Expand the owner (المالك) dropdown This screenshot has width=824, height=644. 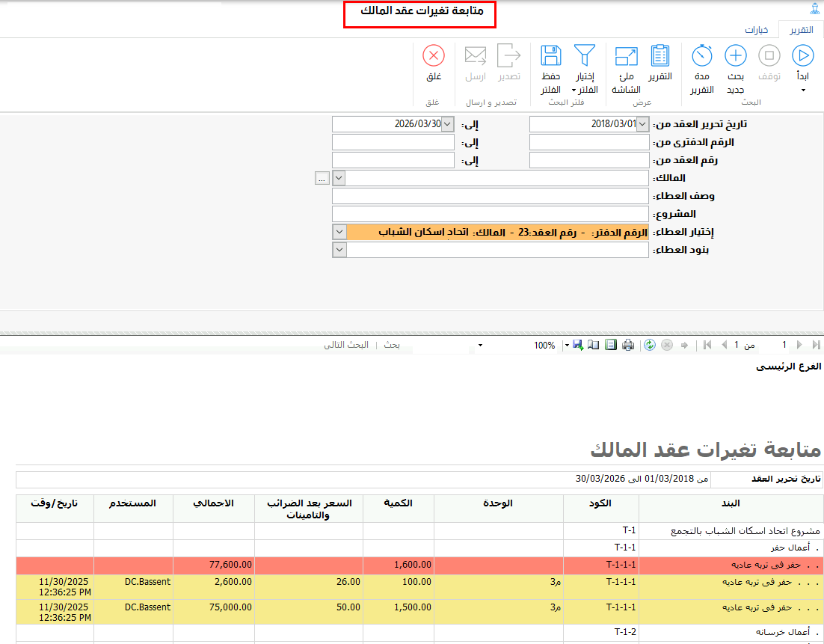(x=339, y=178)
